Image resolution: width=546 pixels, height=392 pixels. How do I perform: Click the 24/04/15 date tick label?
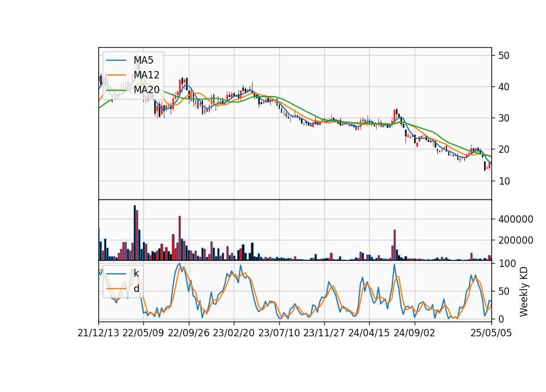(x=369, y=333)
